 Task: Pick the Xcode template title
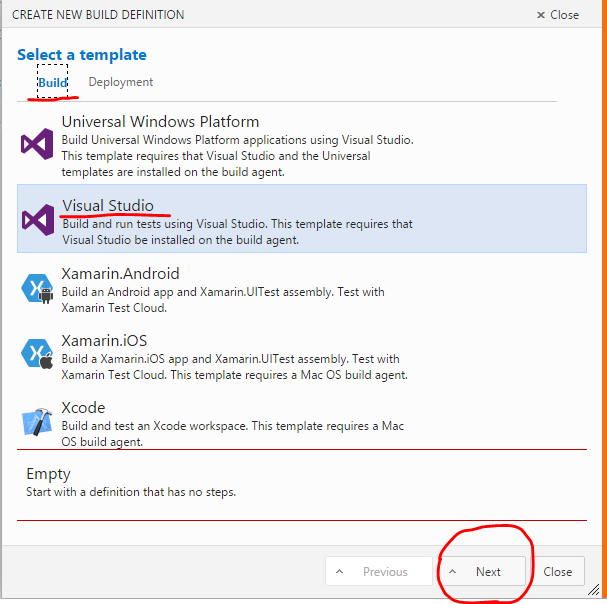pyautogui.click(x=83, y=408)
